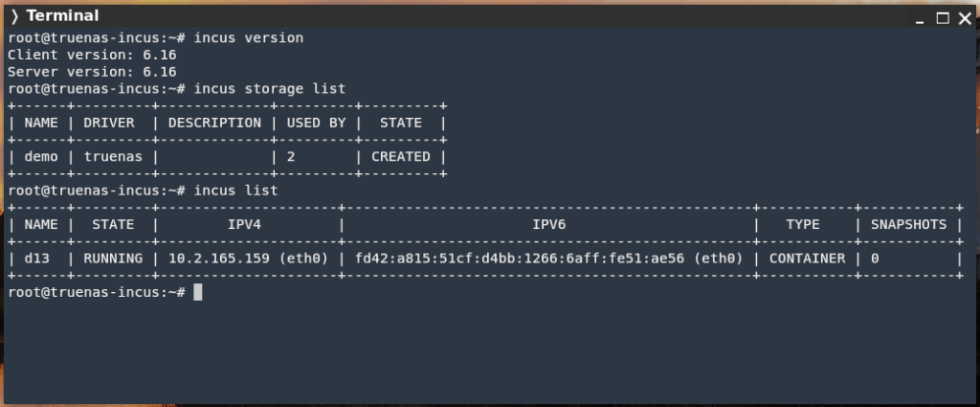This screenshot has height=407, width=980.
Task: Click the CREATED state value
Action: pyautogui.click(x=401, y=157)
